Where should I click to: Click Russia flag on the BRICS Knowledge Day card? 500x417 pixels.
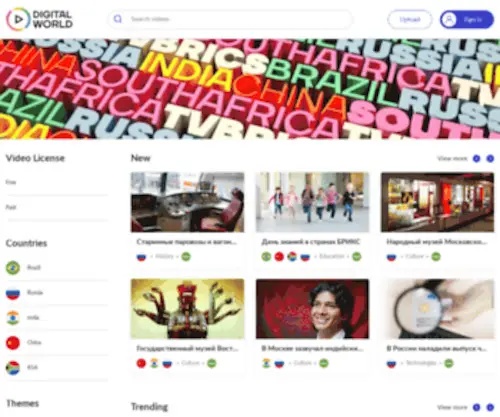tap(305, 257)
